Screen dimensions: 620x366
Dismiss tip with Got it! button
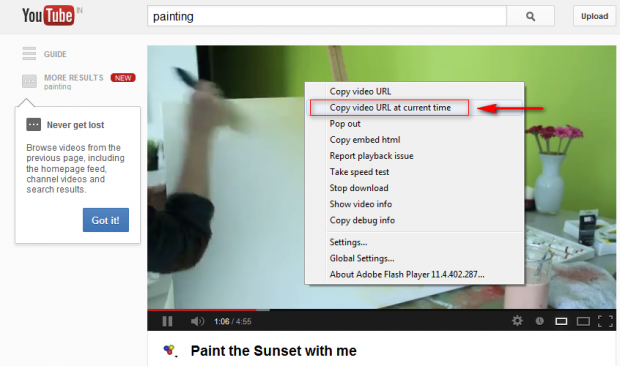point(106,220)
